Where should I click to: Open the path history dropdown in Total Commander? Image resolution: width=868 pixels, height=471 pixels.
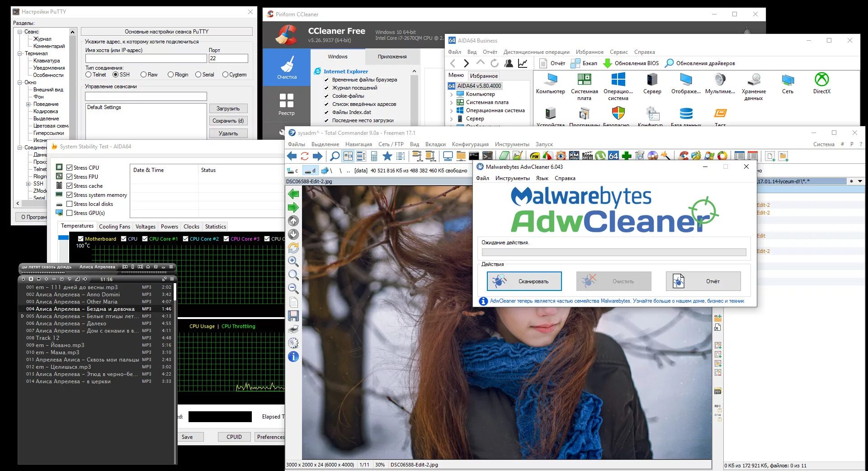coord(860,181)
